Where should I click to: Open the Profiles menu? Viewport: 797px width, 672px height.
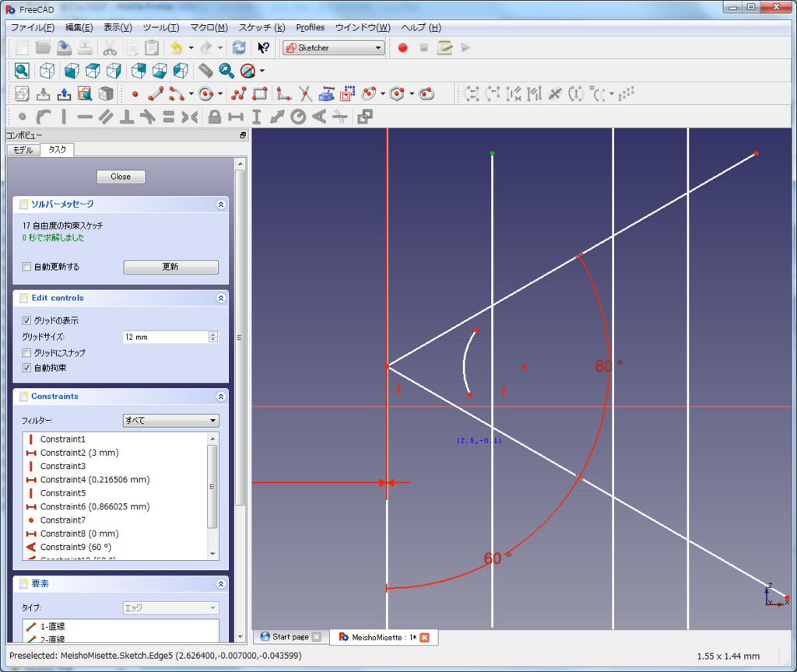click(x=310, y=27)
